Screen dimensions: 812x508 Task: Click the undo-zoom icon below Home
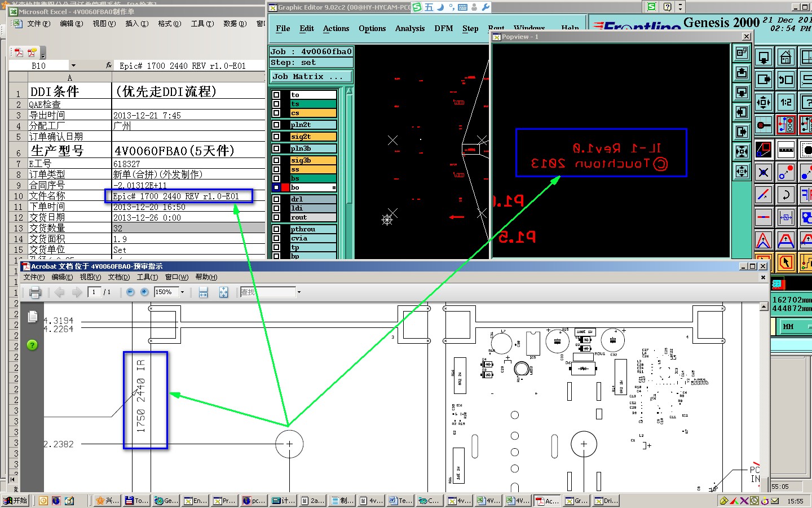point(785,80)
